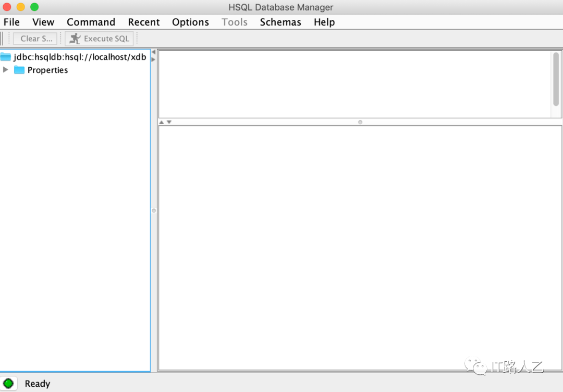Maximize the window with the green button

point(34,7)
